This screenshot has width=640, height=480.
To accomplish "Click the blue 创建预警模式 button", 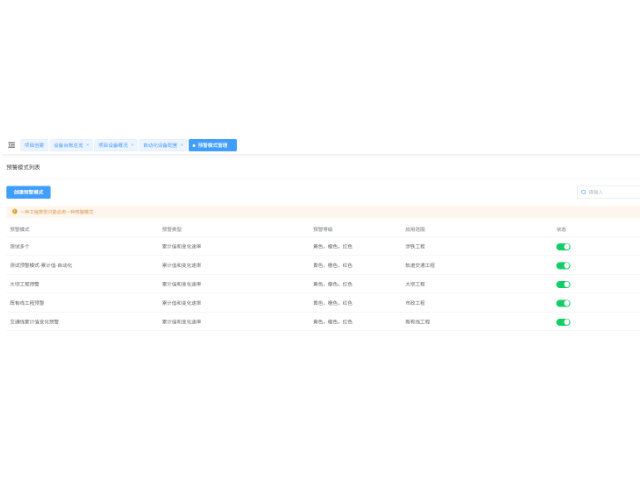I will (28, 192).
